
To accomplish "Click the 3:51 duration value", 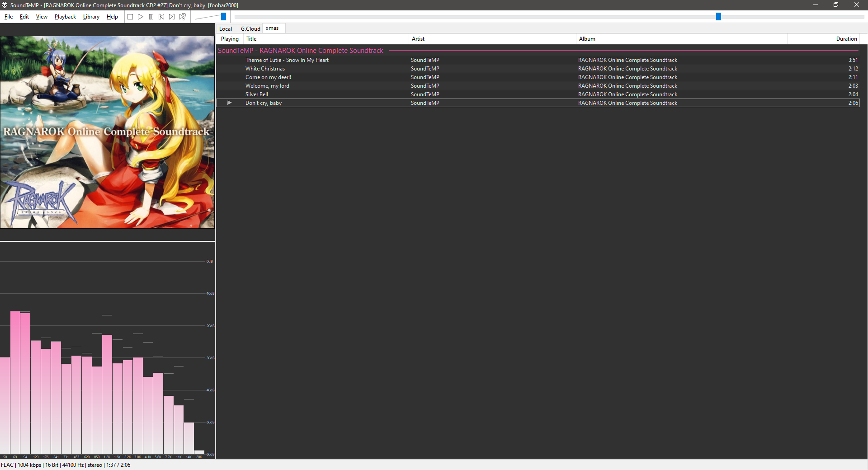I will point(853,60).
